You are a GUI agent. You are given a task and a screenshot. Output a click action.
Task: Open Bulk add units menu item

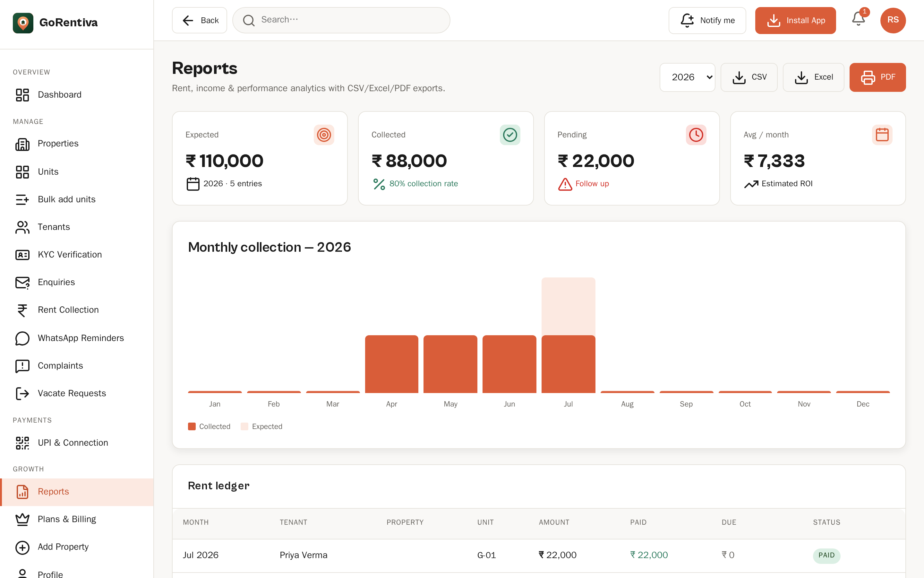pyautogui.click(x=77, y=199)
